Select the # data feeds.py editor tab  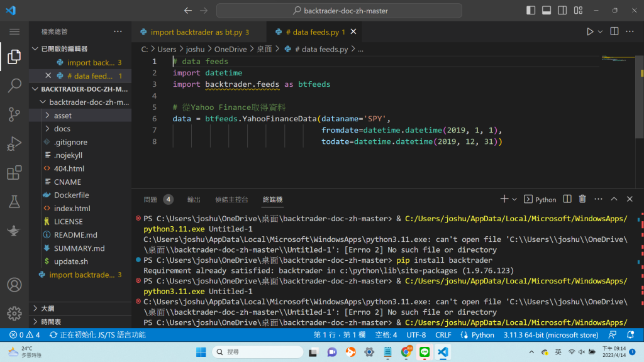[313, 32]
